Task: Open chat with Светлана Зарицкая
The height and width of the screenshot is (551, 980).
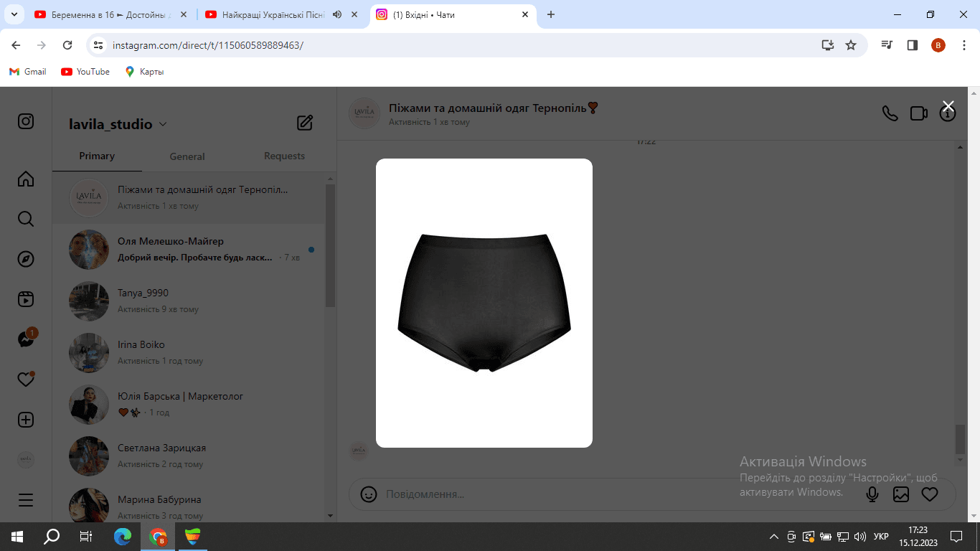Action: (x=189, y=456)
